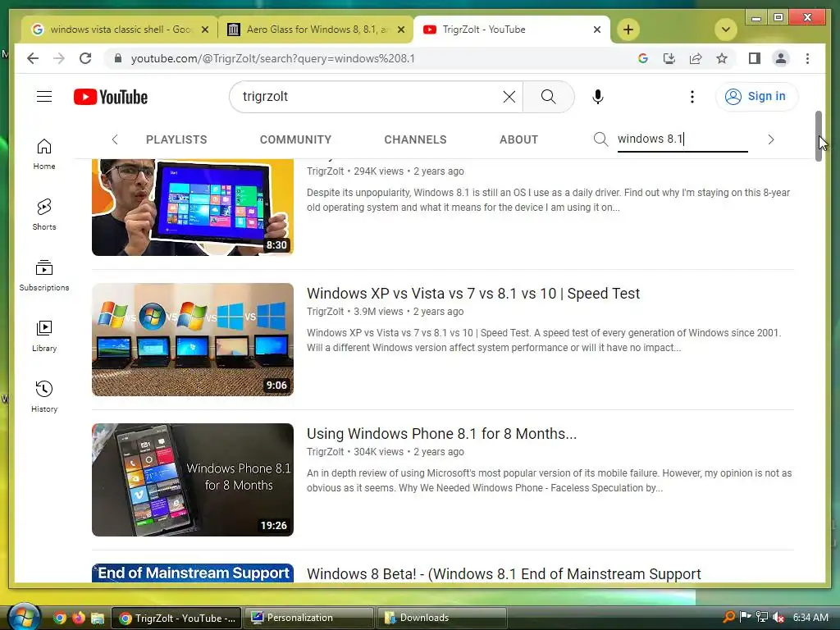Open the Downloads taskbar window
This screenshot has height=630, width=840.
point(442,618)
